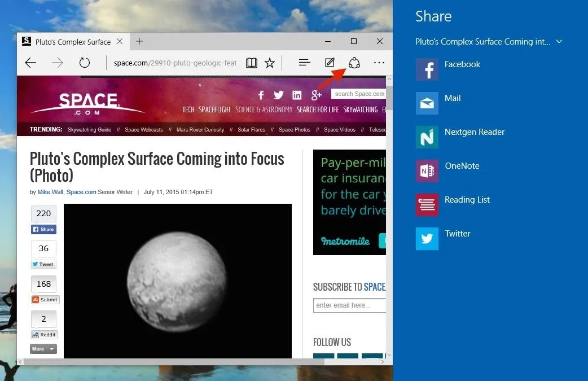Viewport: 588px width, 381px height.
Task: Click the 168 submit count
Action: point(43,284)
